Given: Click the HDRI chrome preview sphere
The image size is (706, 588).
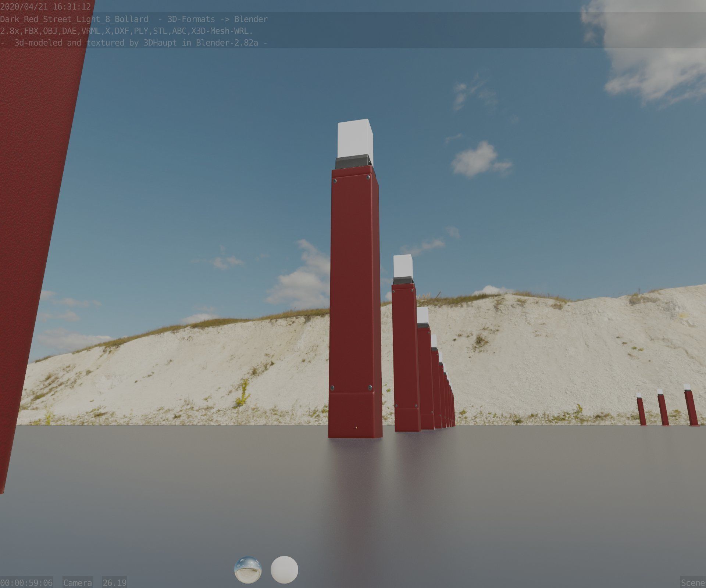Looking at the screenshot, I should pyautogui.click(x=248, y=570).
